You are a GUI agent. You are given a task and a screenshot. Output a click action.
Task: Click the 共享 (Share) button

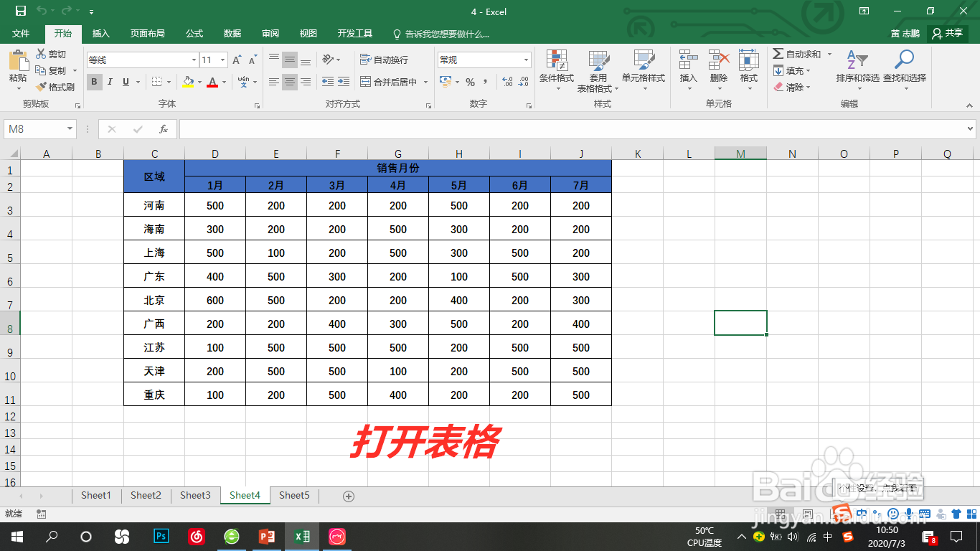pyautogui.click(x=948, y=33)
